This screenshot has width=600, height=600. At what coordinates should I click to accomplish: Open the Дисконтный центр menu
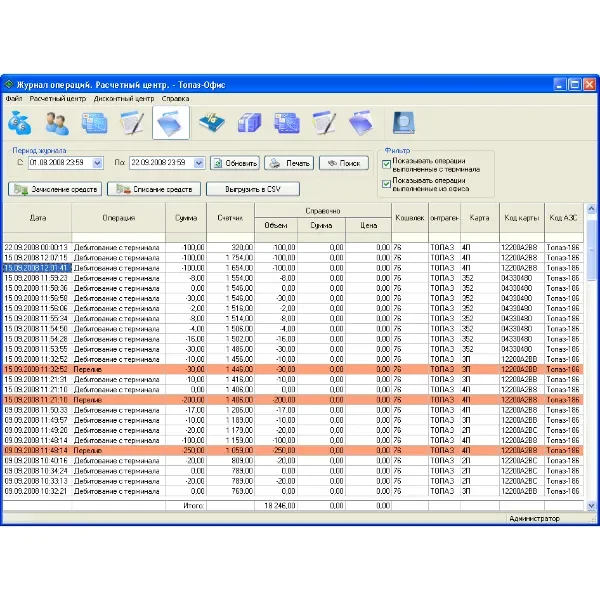124,99
